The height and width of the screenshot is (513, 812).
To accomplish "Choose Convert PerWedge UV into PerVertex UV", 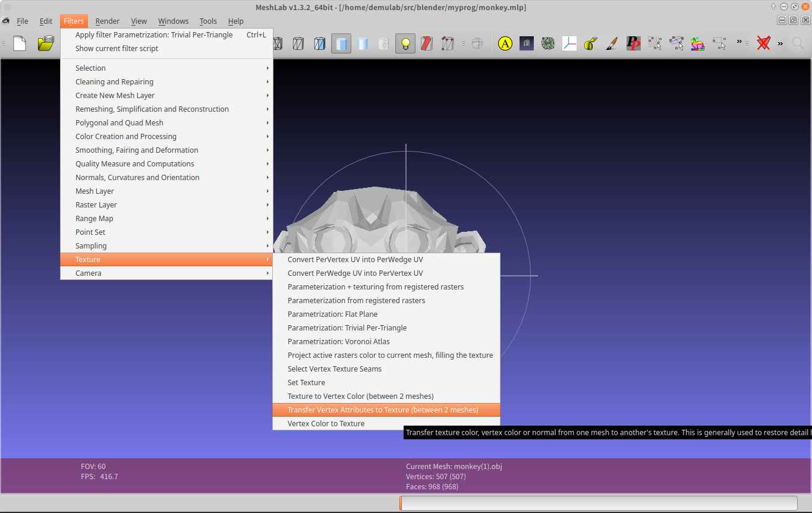I will 386,273.
